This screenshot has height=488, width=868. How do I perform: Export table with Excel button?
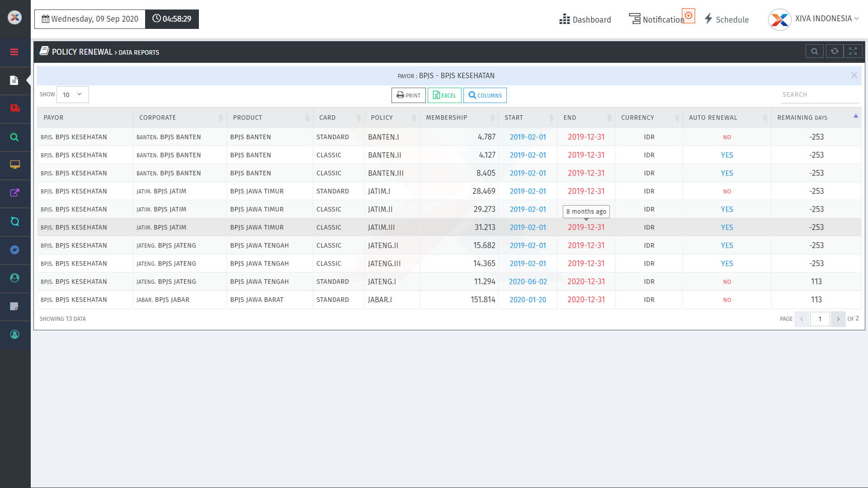pyautogui.click(x=444, y=95)
